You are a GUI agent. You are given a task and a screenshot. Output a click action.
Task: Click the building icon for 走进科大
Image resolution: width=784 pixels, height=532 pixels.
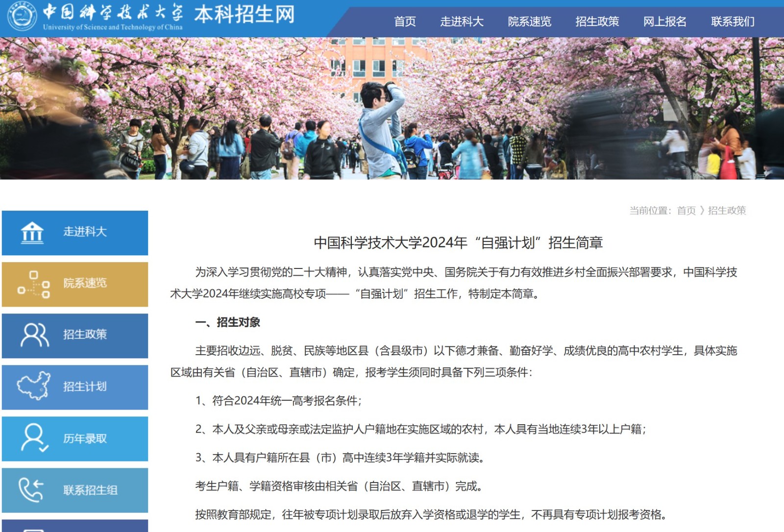tap(32, 233)
